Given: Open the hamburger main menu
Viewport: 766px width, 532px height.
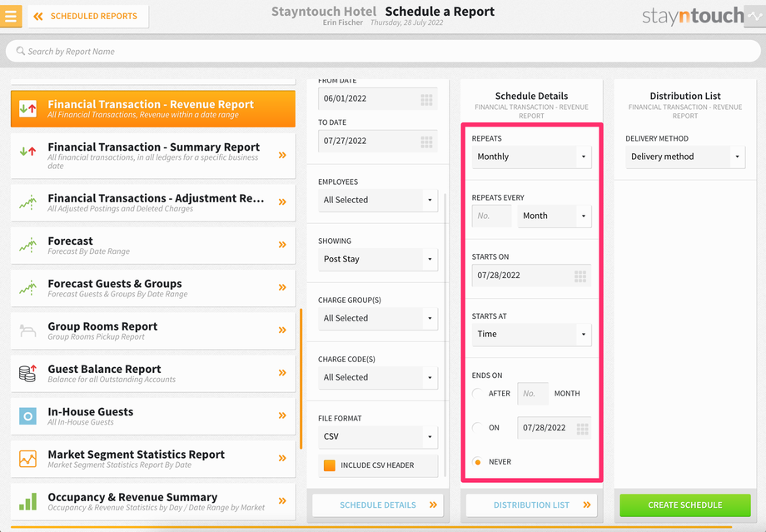Looking at the screenshot, I should (x=11, y=16).
